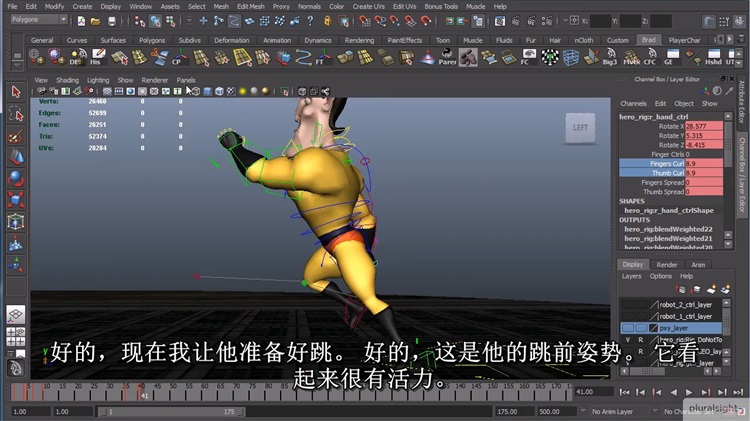Switch to the PlayerChar shelf tab
This screenshot has height=421, width=750.
(684, 40)
